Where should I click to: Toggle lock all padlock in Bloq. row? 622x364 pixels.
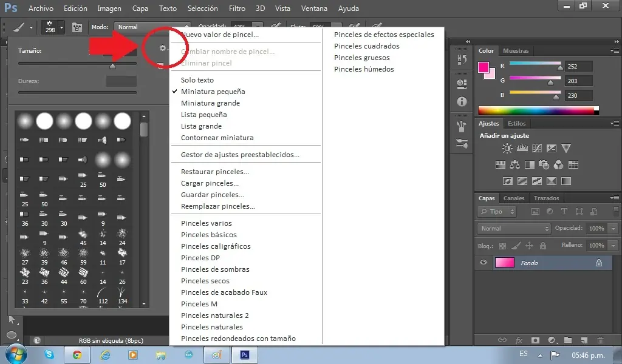click(x=543, y=246)
